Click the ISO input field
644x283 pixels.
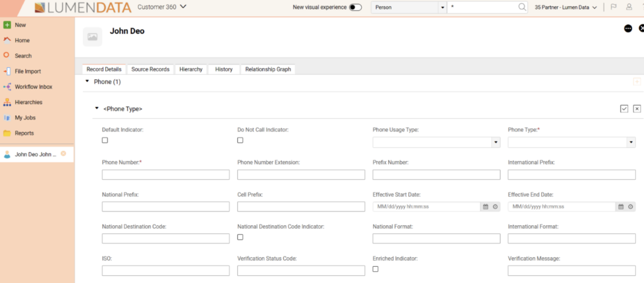(165, 270)
